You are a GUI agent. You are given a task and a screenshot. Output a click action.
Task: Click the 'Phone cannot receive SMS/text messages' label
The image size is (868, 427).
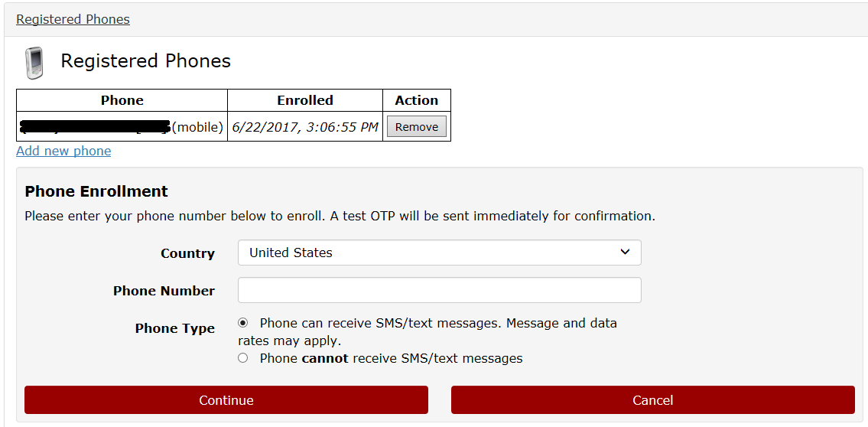pos(391,358)
